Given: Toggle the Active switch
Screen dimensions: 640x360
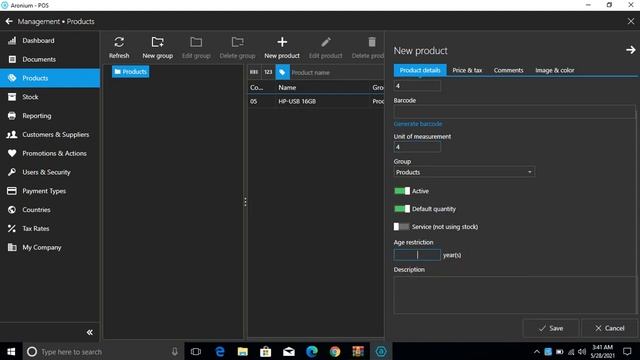Looking at the screenshot, I should pos(402,191).
